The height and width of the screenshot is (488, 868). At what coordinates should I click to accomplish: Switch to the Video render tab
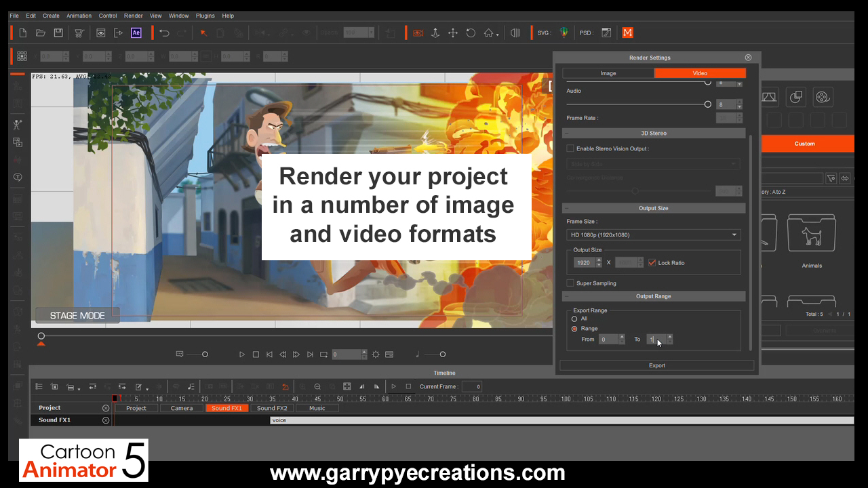tap(700, 73)
